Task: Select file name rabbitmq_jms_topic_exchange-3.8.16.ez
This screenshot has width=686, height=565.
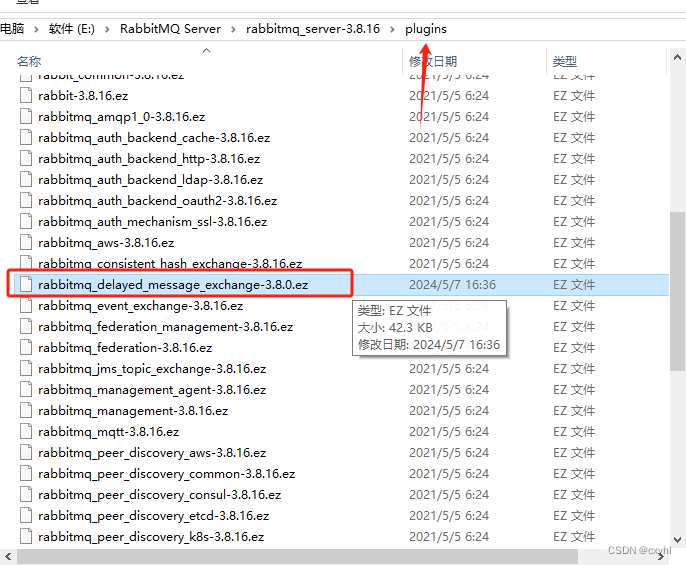Action: click(x=152, y=368)
